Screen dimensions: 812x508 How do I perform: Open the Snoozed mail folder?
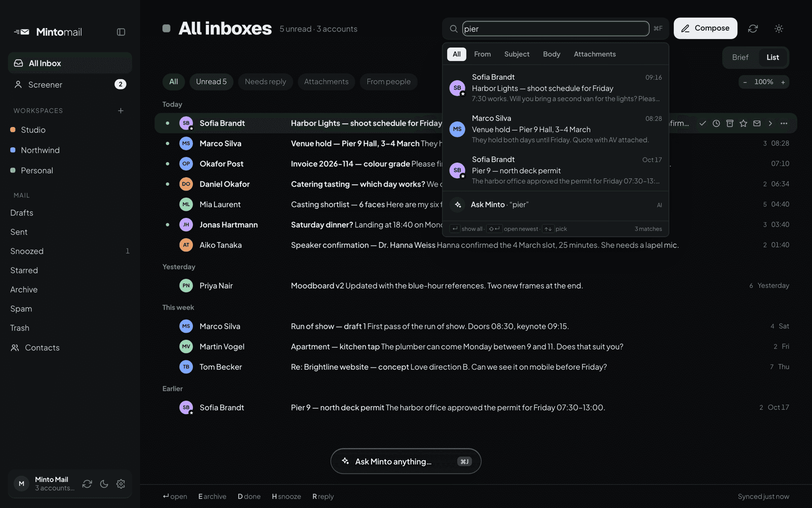click(70, 251)
